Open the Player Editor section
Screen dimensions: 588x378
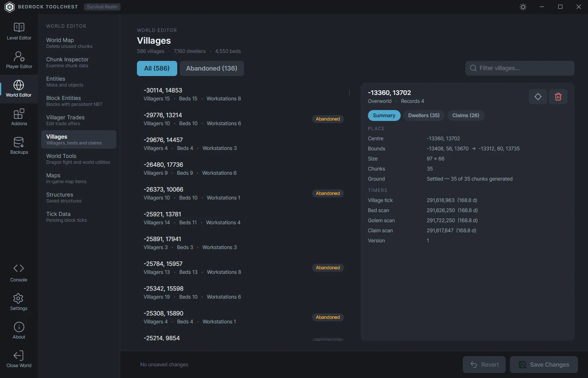pyautogui.click(x=19, y=60)
